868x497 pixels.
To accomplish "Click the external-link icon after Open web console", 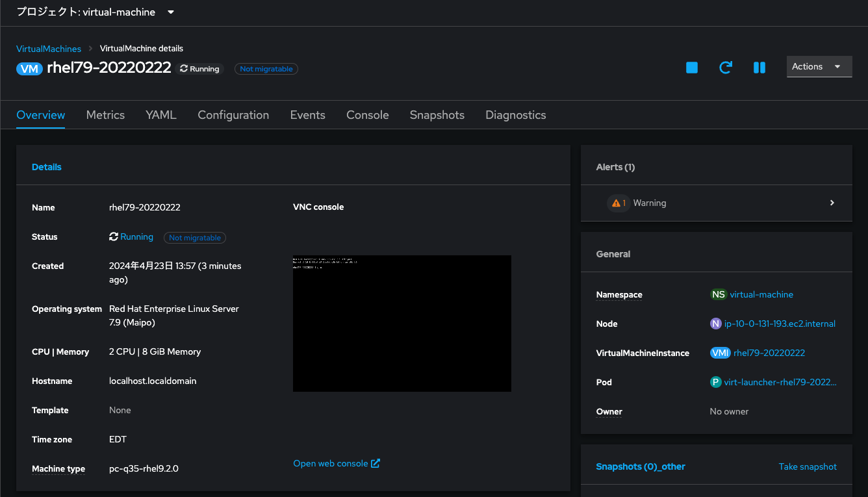I will (x=376, y=463).
